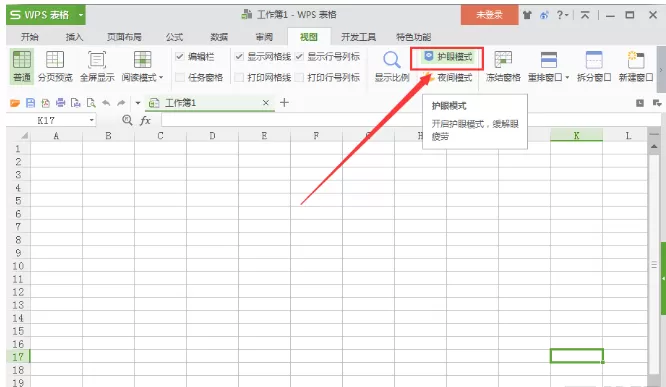Click the blue save disk icon
The image size is (666, 387).
[x=31, y=103]
